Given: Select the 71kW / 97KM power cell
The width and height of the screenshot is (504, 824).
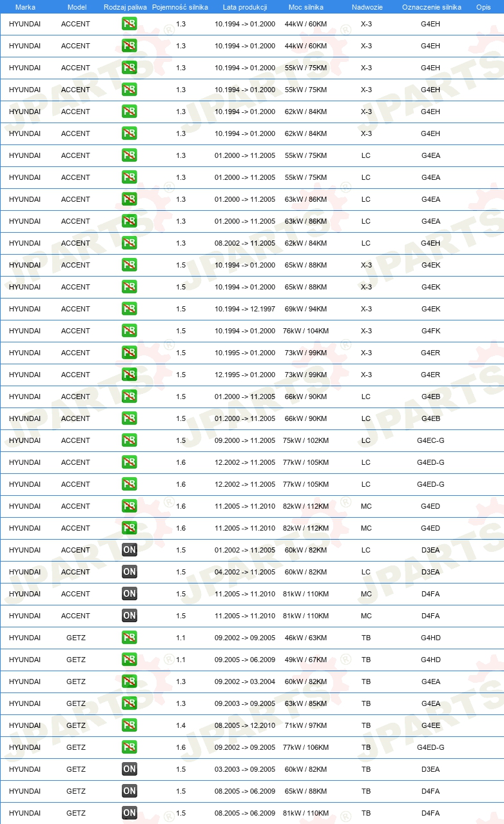Looking at the screenshot, I should tap(305, 725).
